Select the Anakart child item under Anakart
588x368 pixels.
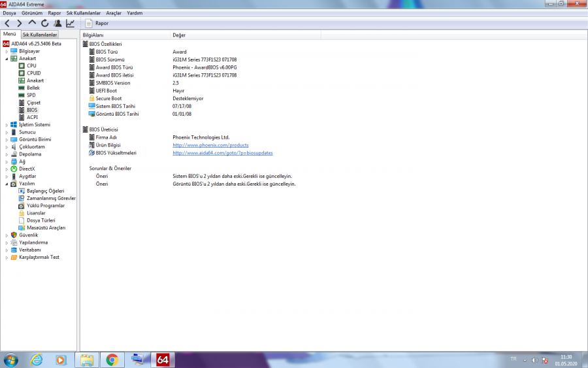pyautogui.click(x=35, y=80)
